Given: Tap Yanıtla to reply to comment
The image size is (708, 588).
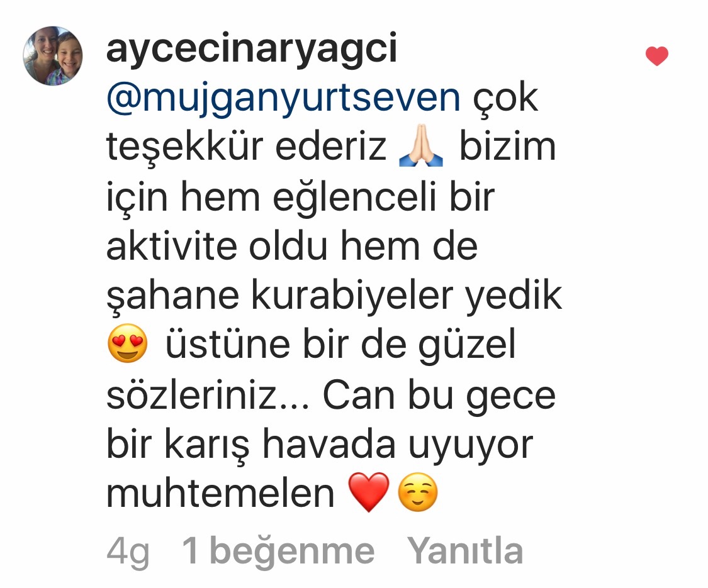Looking at the screenshot, I should (465, 551).
